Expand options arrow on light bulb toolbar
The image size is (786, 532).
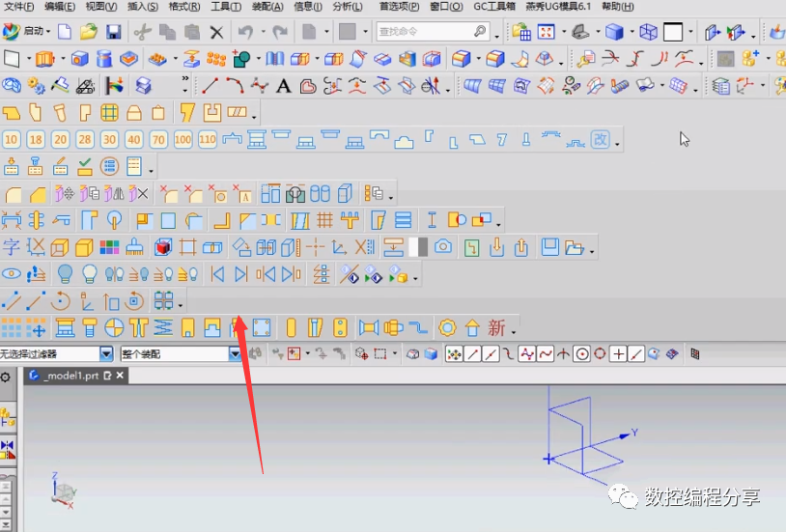point(415,278)
